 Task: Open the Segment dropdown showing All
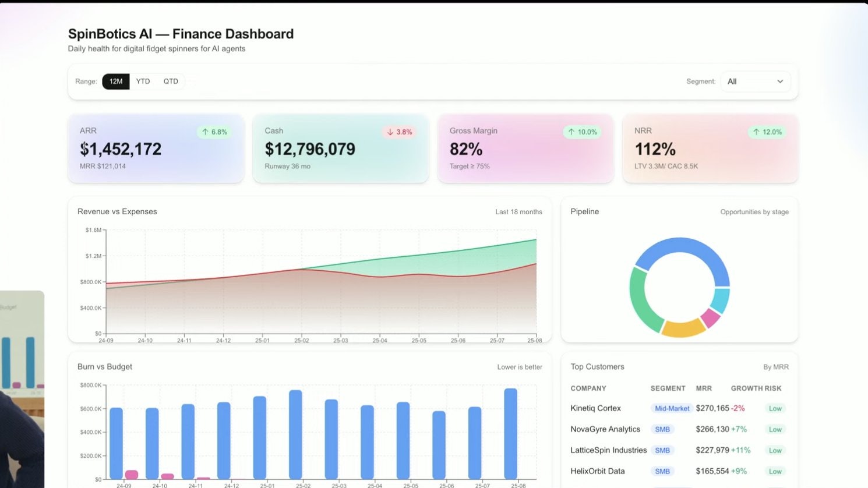pyautogui.click(x=756, y=82)
